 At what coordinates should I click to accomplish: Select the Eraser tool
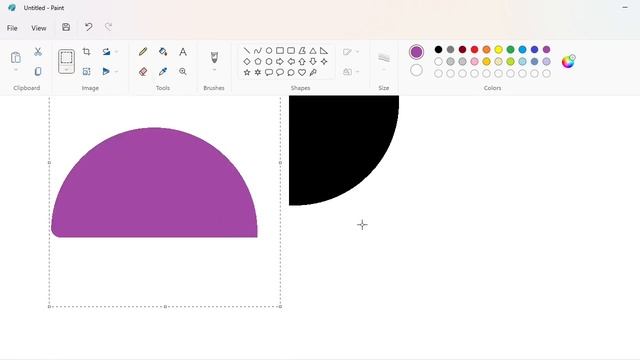143,71
